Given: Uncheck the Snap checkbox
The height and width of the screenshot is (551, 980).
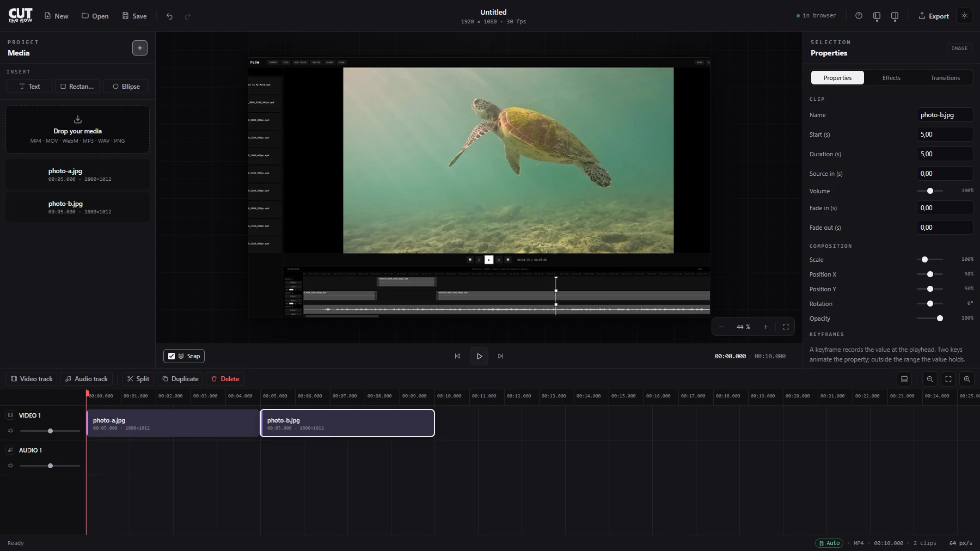Looking at the screenshot, I should pos(171,356).
